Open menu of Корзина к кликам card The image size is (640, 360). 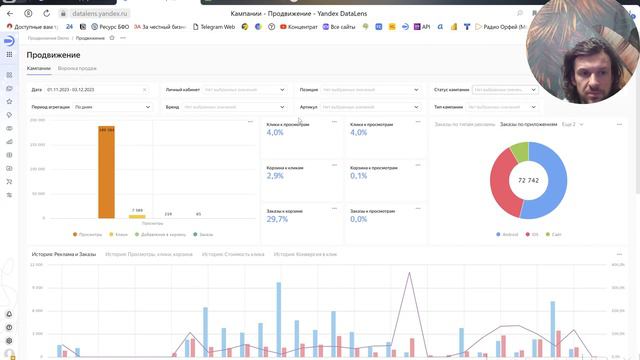point(334,165)
